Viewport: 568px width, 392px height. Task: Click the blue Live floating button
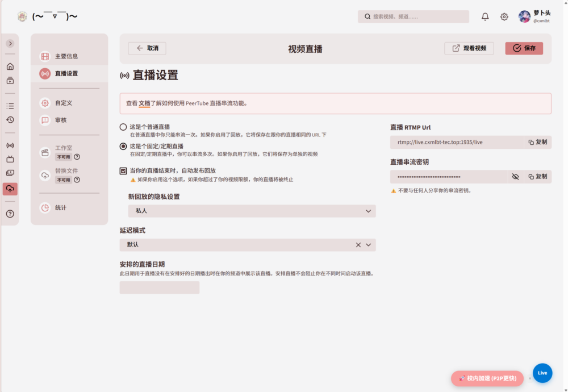point(542,373)
